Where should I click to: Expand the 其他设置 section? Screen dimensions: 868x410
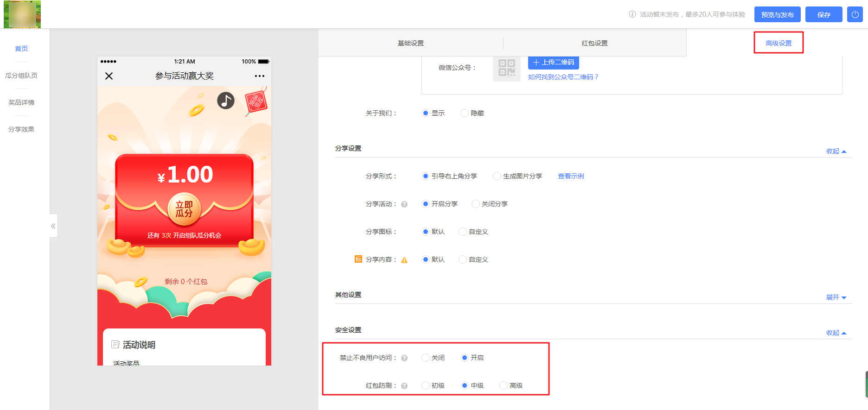coord(836,297)
